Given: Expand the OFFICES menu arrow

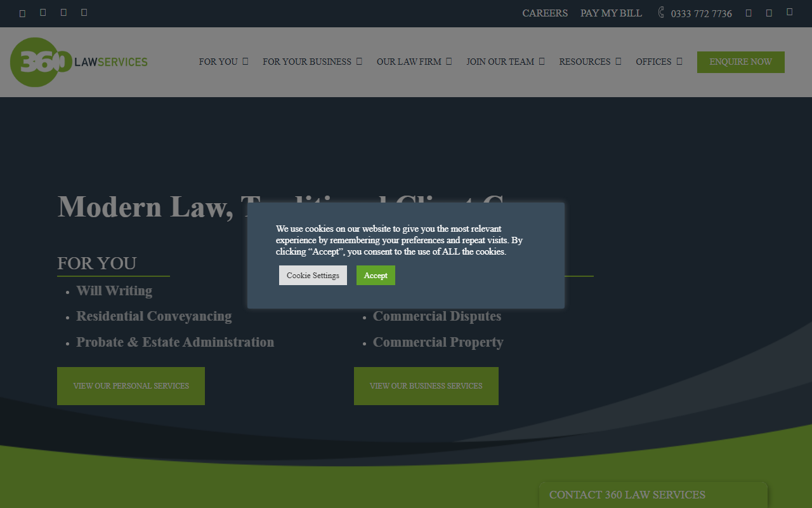Looking at the screenshot, I should click(679, 62).
